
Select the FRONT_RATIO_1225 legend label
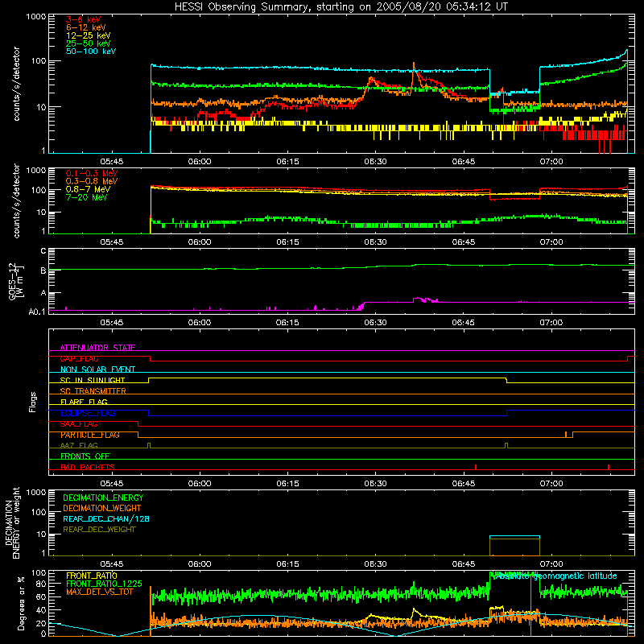pyautogui.click(x=104, y=584)
